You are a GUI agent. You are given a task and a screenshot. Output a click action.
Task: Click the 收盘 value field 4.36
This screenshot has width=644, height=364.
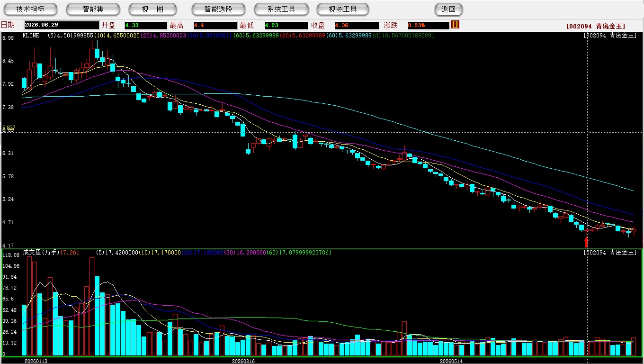pos(357,25)
